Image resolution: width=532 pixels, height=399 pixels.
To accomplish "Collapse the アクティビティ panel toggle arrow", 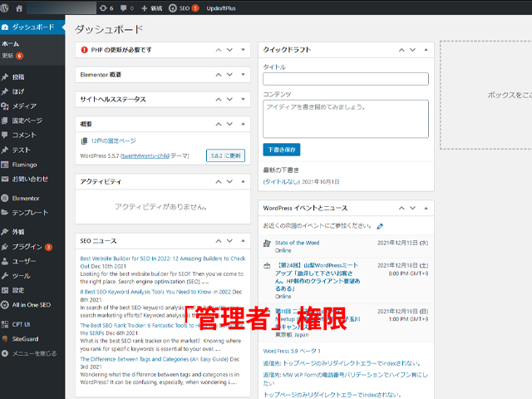I will click(243, 181).
